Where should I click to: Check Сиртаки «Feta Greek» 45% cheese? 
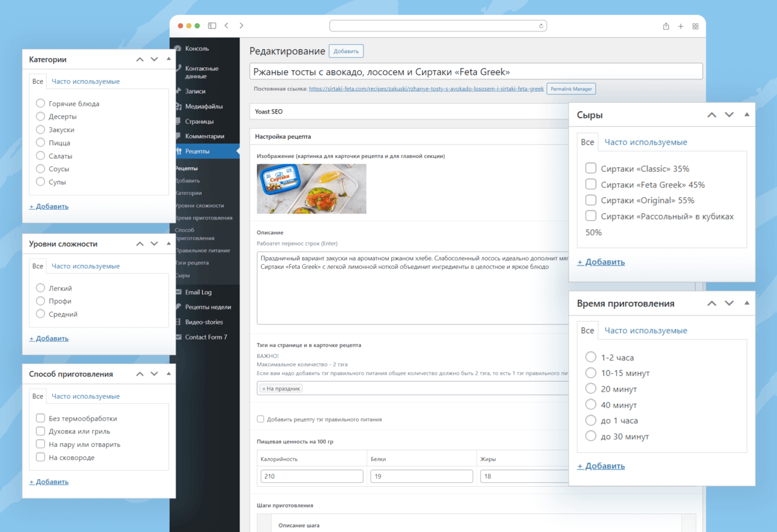590,184
